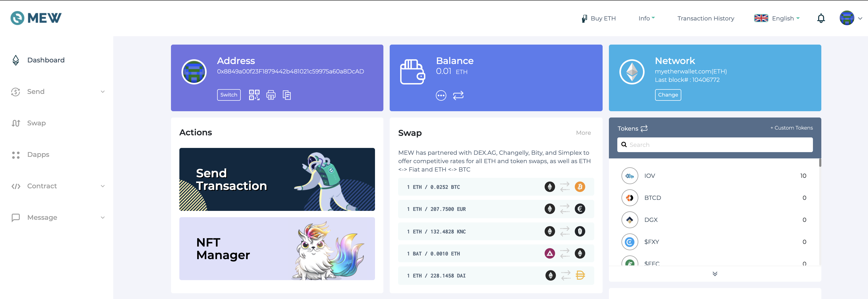The width and height of the screenshot is (868, 299).
Task: Select the 1 ETH / 228.1458 DAI swap row
Action: click(x=496, y=276)
